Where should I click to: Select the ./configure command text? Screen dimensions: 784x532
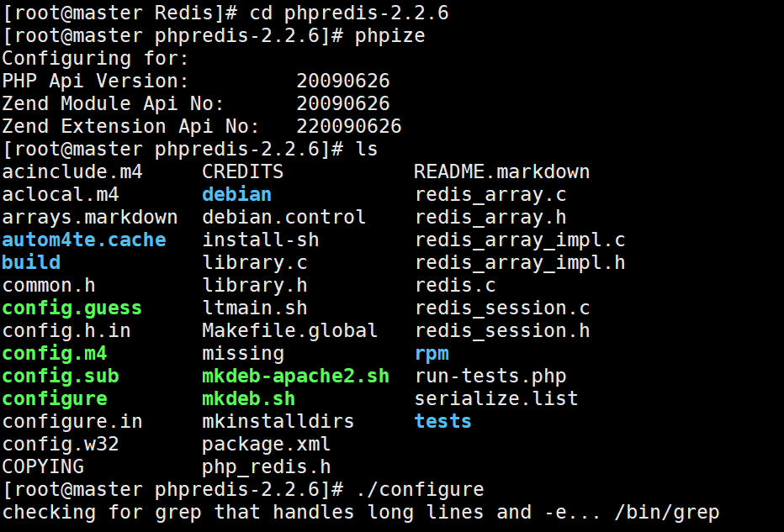[x=419, y=490]
